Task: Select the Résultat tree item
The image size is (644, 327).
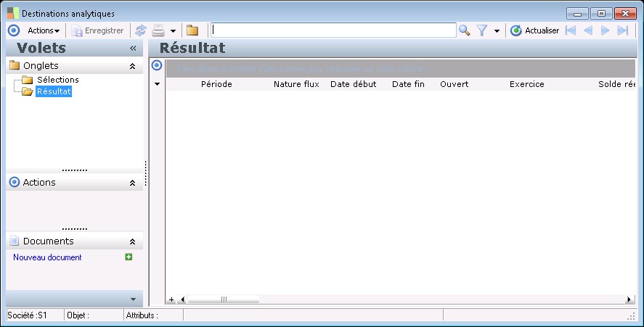Action: pyautogui.click(x=54, y=91)
